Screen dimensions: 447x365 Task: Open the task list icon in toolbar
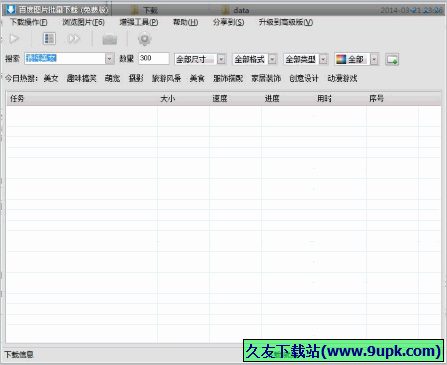click(49, 39)
